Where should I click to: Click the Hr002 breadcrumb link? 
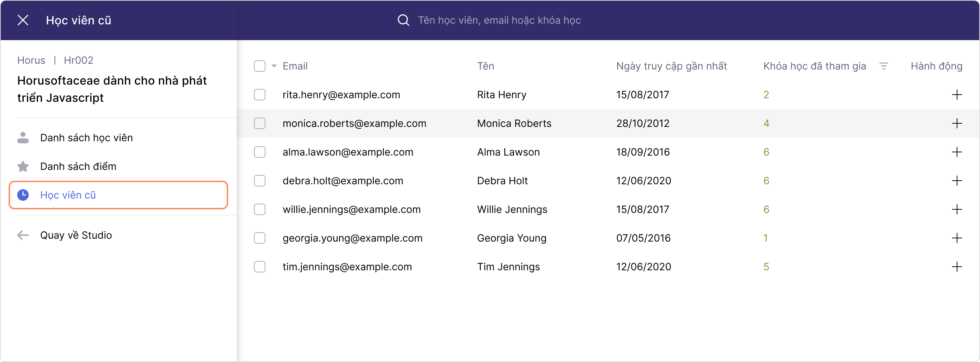click(x=78, y=61)
